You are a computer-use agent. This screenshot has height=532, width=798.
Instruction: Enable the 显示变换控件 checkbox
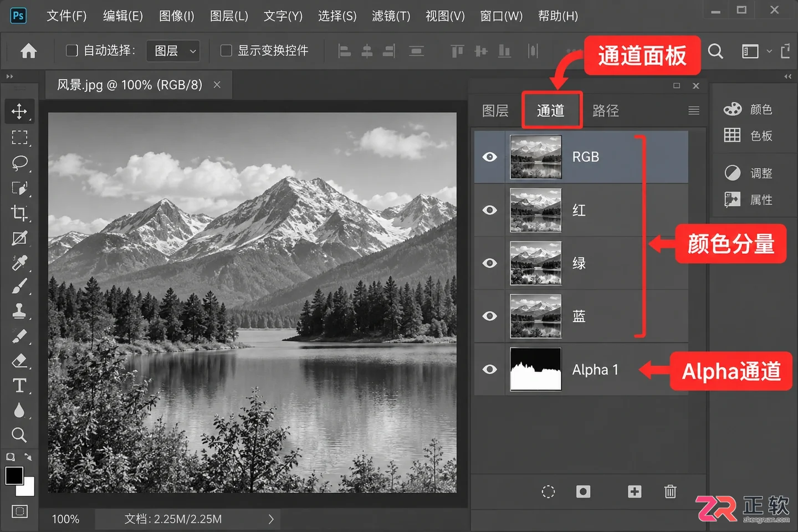pos(226,50)
